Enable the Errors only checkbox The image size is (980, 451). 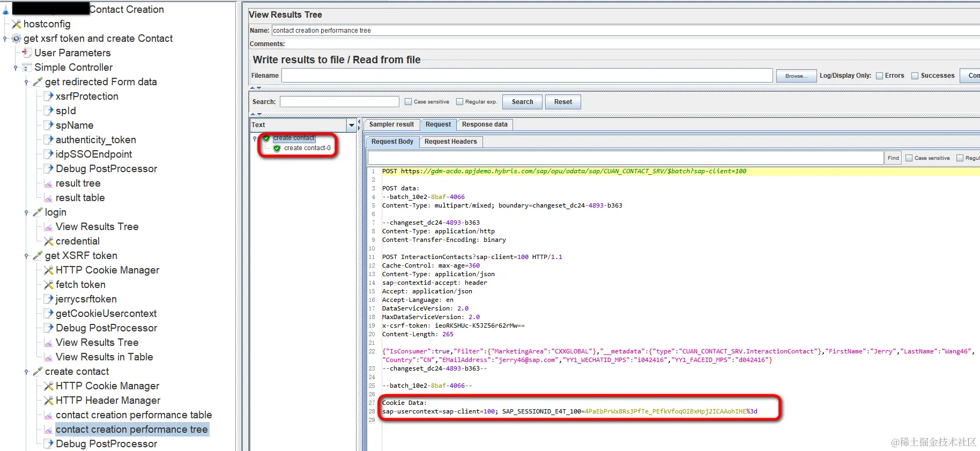click(879, 76)
